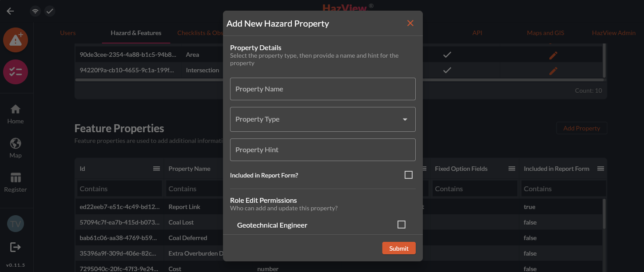The height and width of the screenshot is (272, 644).
Task: Open the Register table icon
Action: [16, 182]
